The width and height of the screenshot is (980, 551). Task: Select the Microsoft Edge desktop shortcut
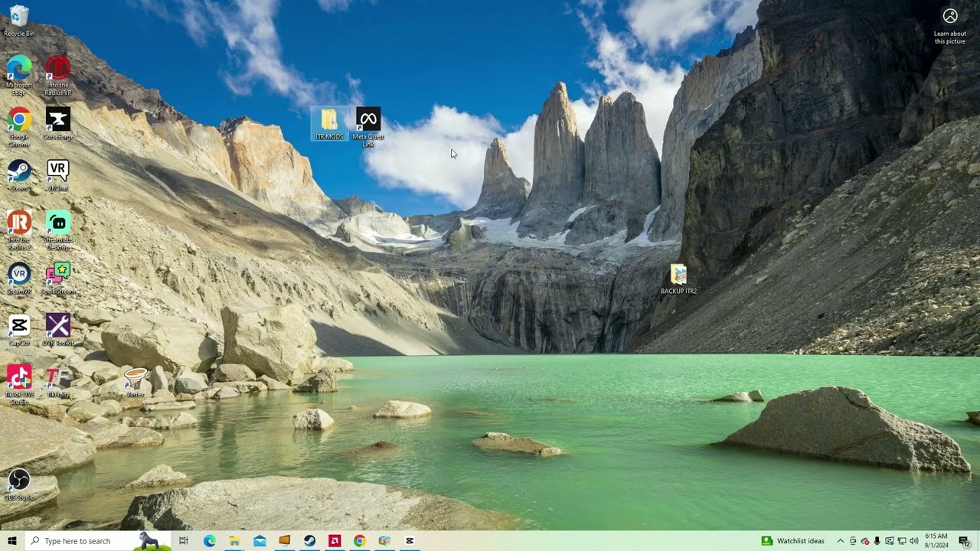pyautogui.click(x=19, y=75)
